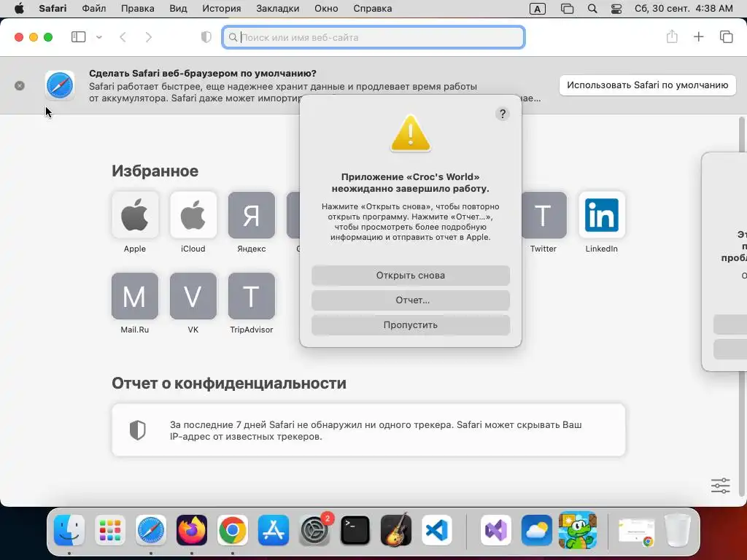Viewport: 747px width, 560px height.
Task: Open a new tab with plus icon
Action: tap(698, 36)
